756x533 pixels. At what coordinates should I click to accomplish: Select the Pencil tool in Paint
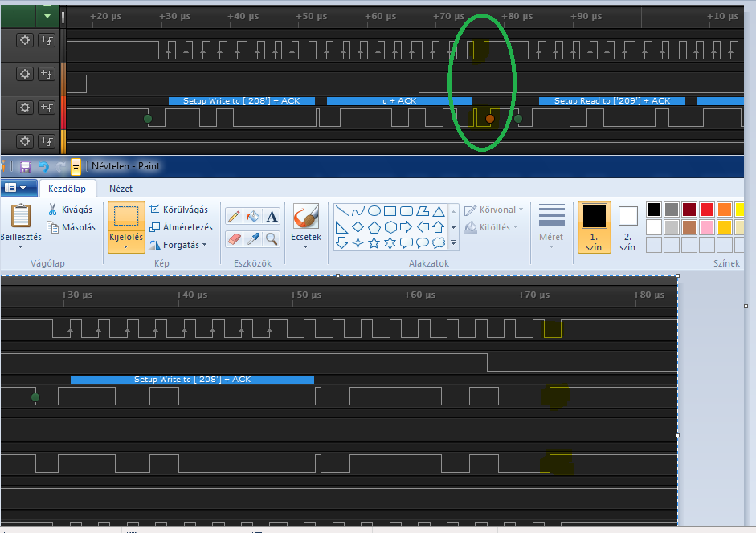point(234,217)
